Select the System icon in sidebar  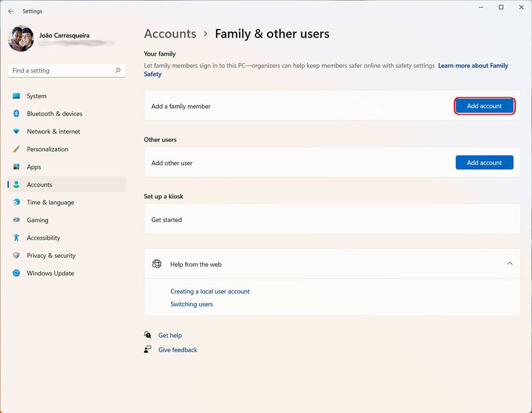pyautogui.click(x=17, y=96)
